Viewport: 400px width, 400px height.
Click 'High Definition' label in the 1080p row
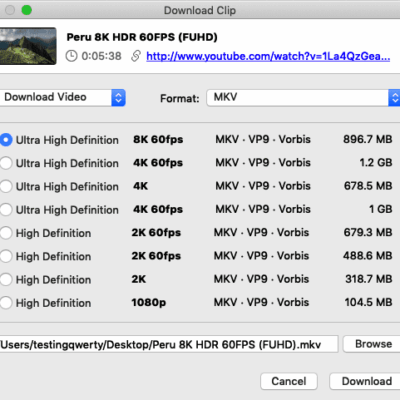point(53,303)
